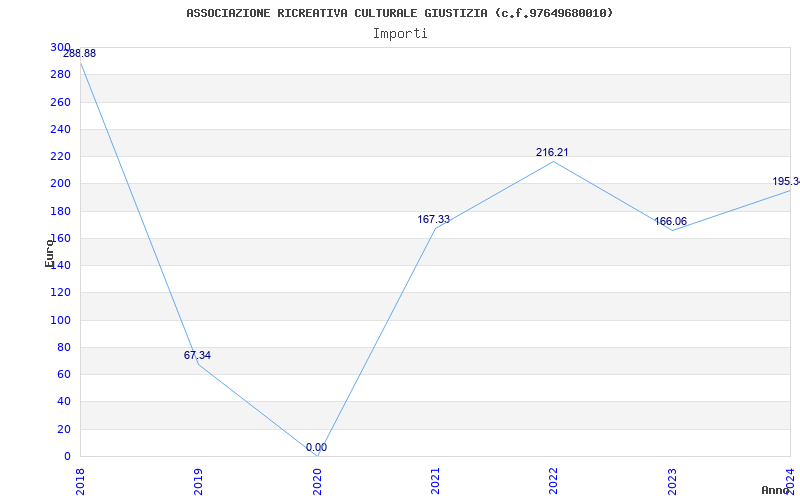
Task: Click the 2018 x-axis label
Action: tap(80, 481)
